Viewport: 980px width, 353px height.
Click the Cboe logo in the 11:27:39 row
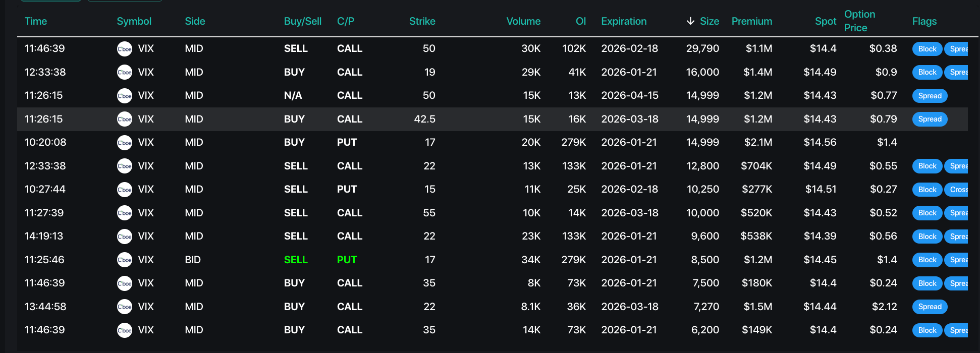(x=124, y=213)
